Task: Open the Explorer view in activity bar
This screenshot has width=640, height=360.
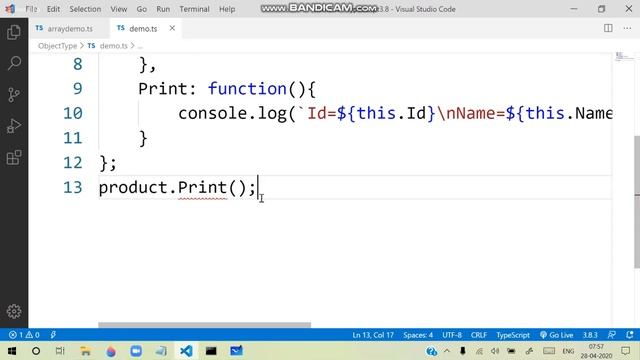Action: [x=14, y=32]
